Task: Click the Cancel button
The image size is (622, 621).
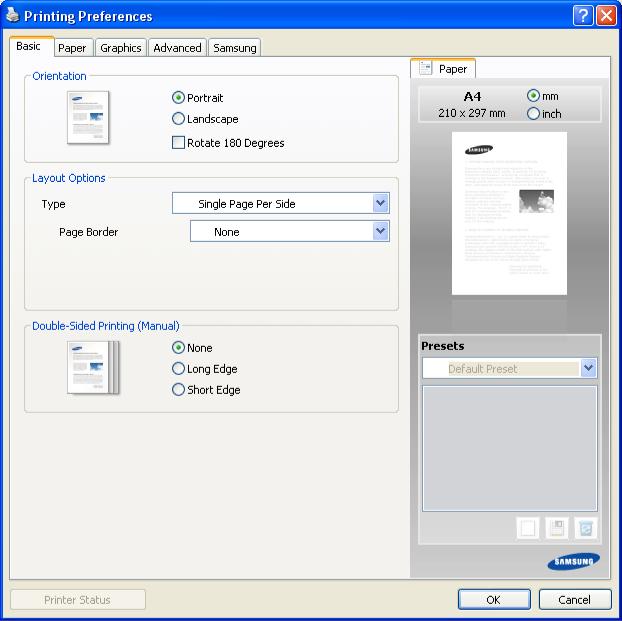Action: (x=575, y=599)
